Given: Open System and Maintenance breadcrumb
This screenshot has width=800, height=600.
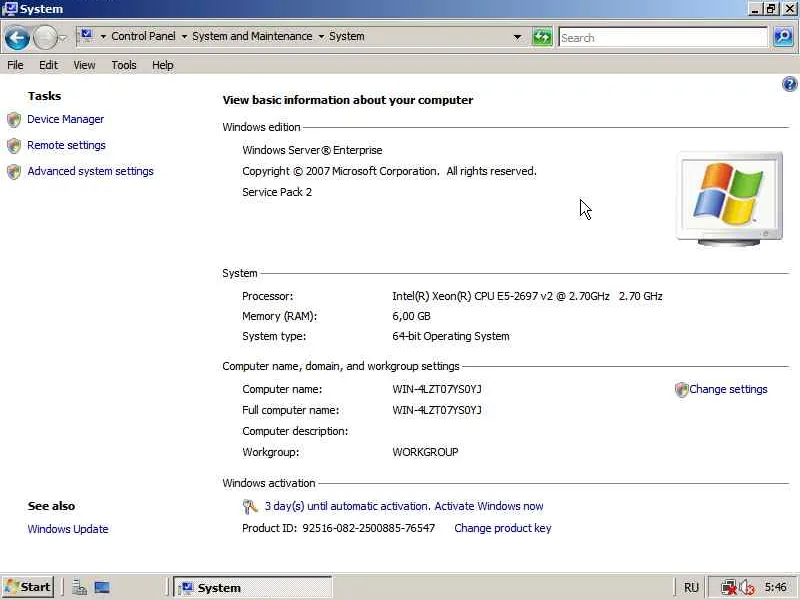Looking at the screenshot, I should (252, 36).
